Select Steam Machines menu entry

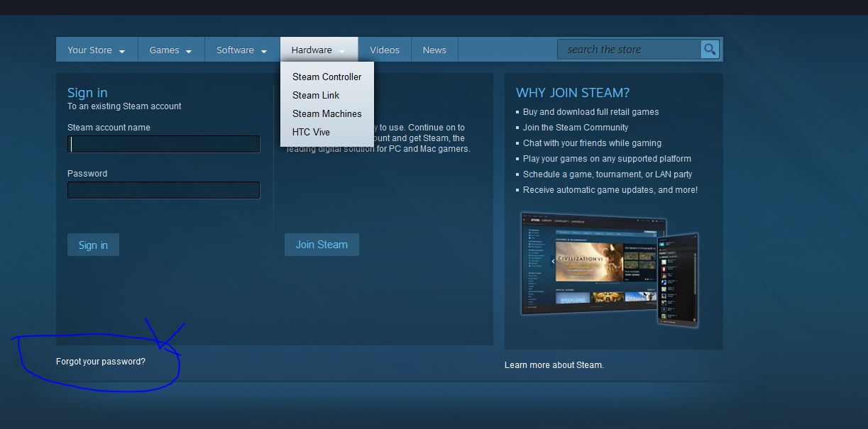coord(326,113)
